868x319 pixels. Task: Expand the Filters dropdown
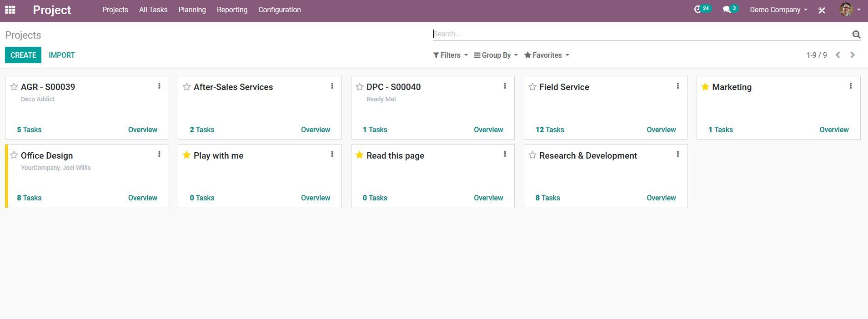(450, 55)
